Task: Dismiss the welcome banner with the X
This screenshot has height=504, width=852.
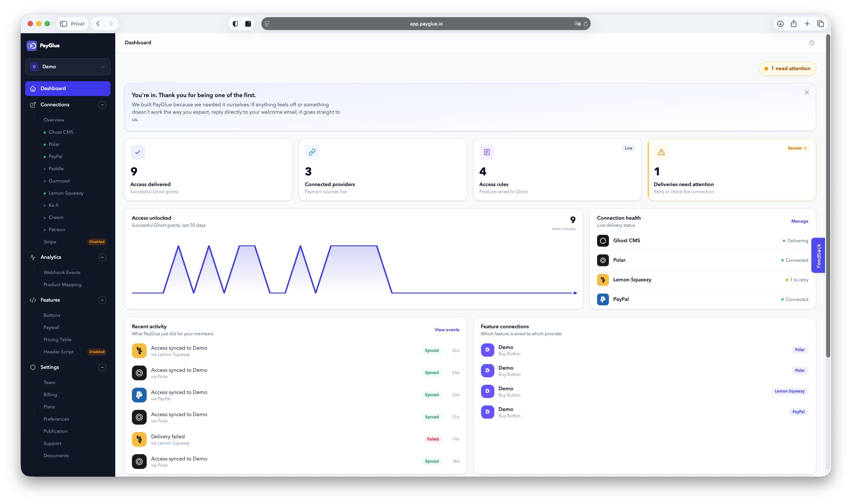Action: [x=807, y=92]
